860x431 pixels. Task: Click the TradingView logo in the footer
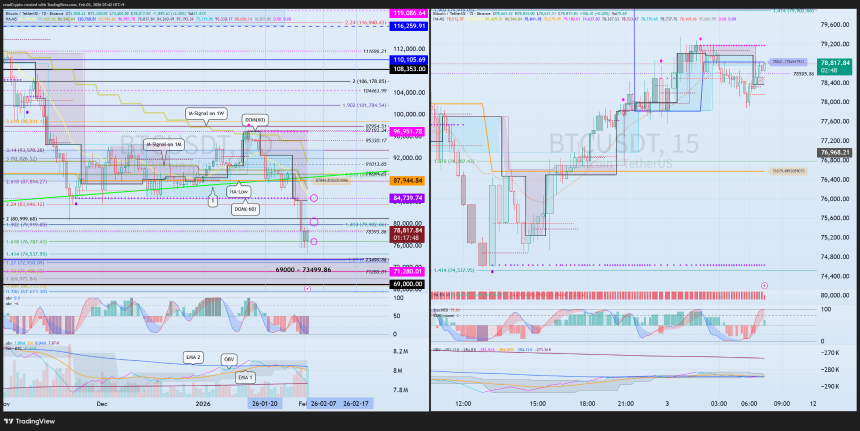21,422
